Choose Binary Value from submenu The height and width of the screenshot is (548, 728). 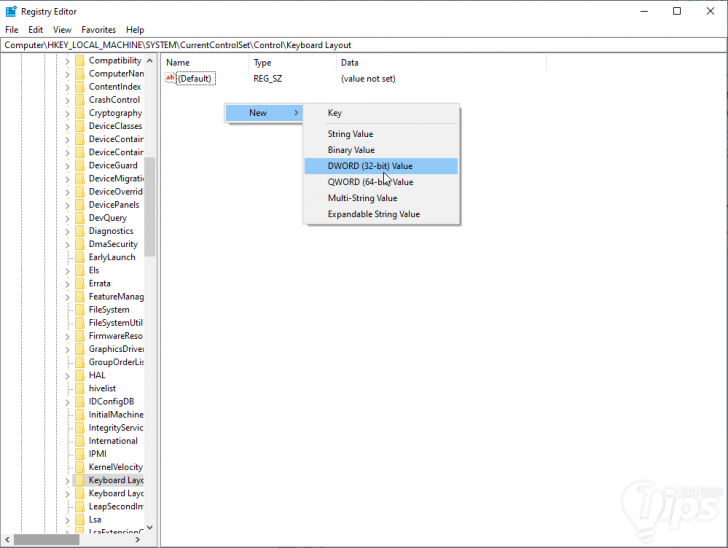tap(381, 150)
